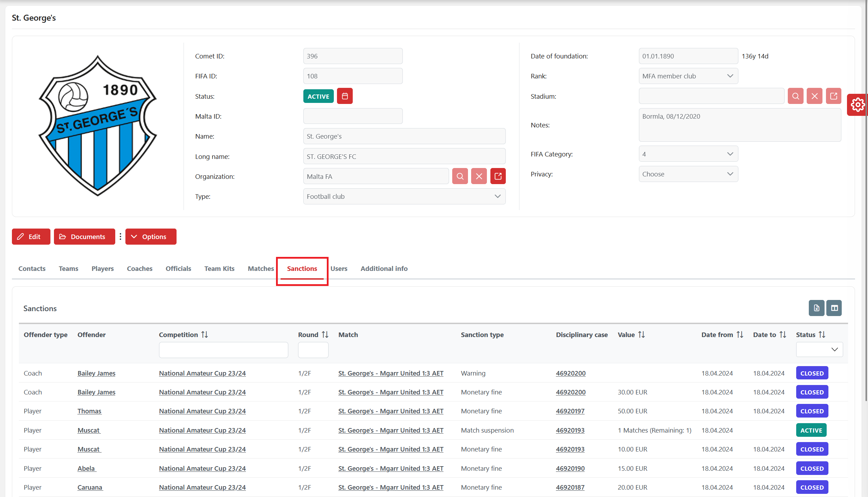The image size is (868, 497).
Task: Click the calendar icon beside the Active status
Action: pyautogui.click(x=345, y=96)
